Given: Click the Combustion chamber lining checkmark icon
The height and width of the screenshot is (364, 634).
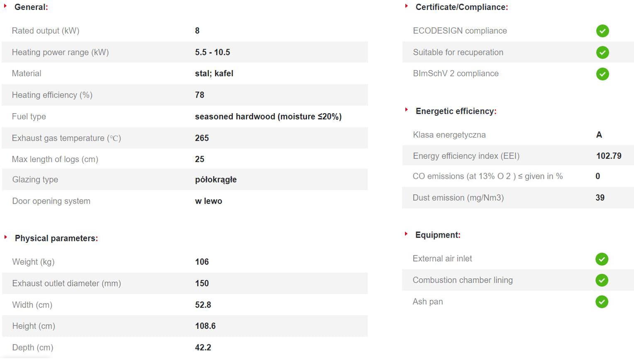Looking at the screenshot, I should tap(602, 280).
